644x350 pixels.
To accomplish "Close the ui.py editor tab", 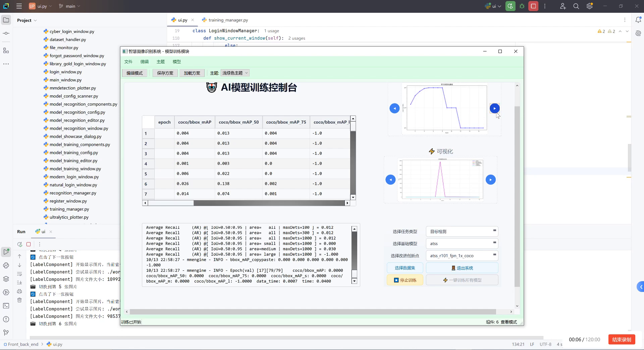I will 193,20.
